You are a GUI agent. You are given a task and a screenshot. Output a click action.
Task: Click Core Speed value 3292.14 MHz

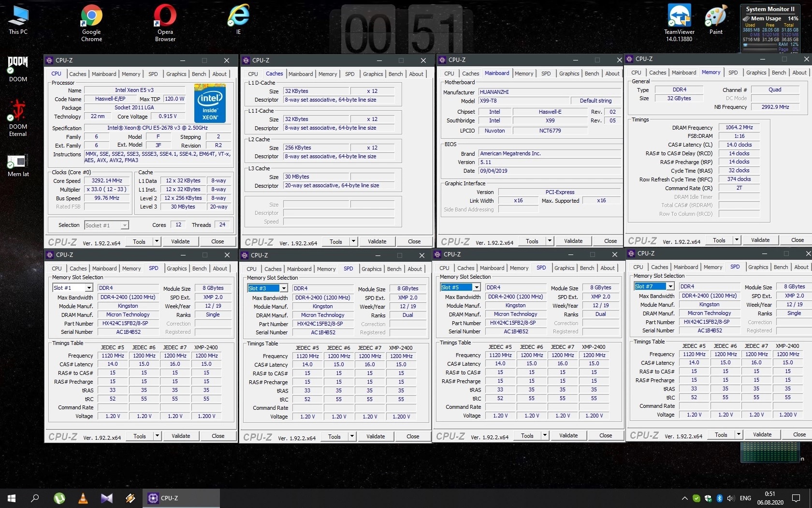click(x=107, y=181)
